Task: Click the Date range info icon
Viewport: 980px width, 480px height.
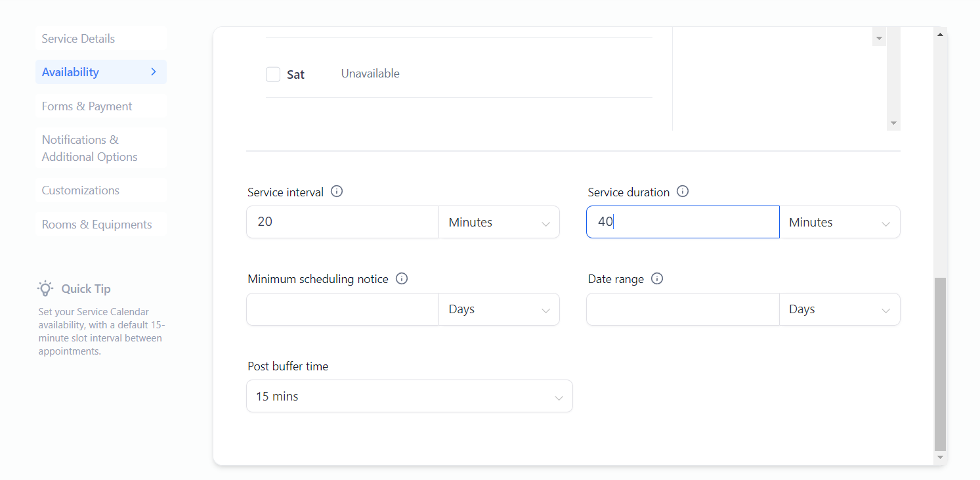Action: pyautogui.click(x=657, y=278)
